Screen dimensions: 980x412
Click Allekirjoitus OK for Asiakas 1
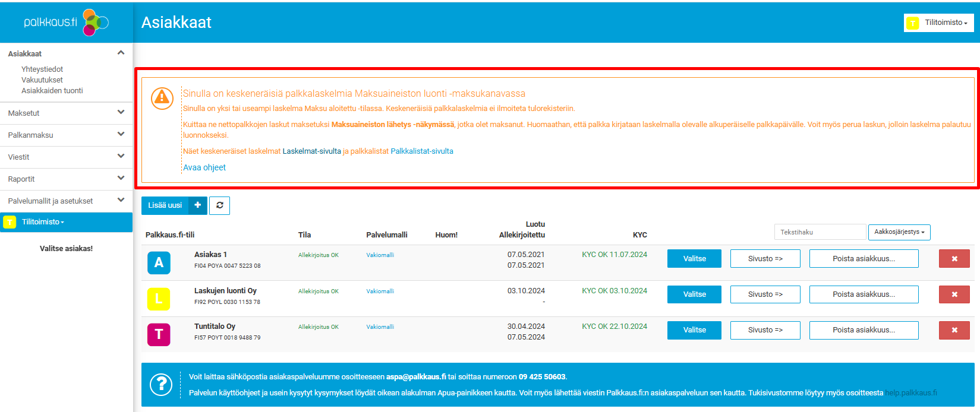tap(319, 255)
